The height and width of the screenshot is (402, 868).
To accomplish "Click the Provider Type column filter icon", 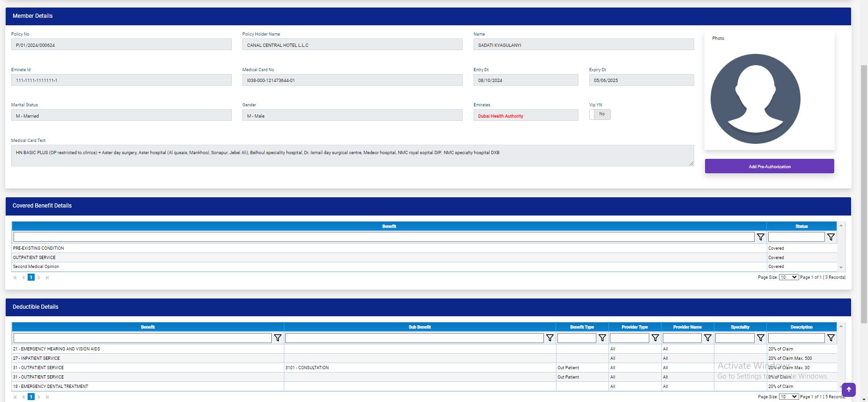I will (655, 338).
